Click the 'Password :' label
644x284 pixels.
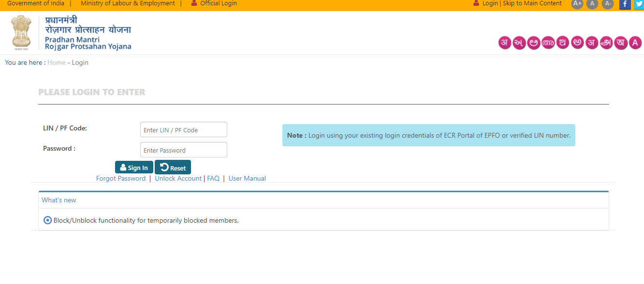click(59, 148)
